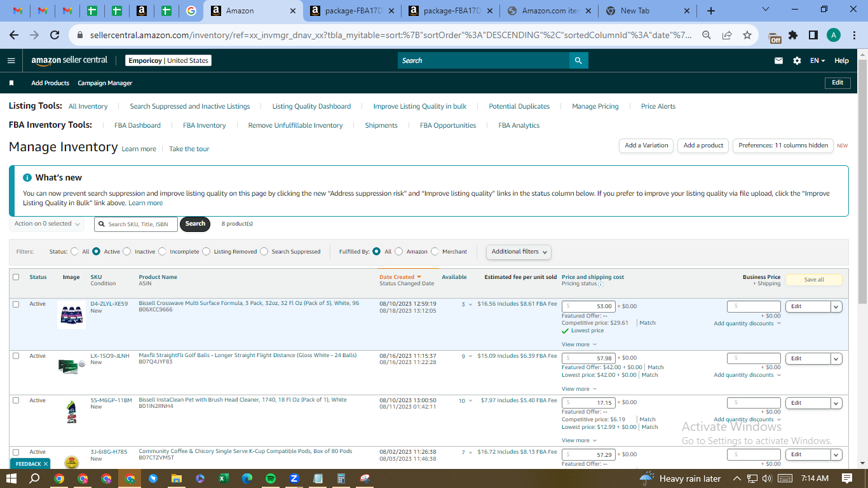Open Calculator from the taskbar
The width and height of the screenshot is (868, 488).
pos(341,478)
